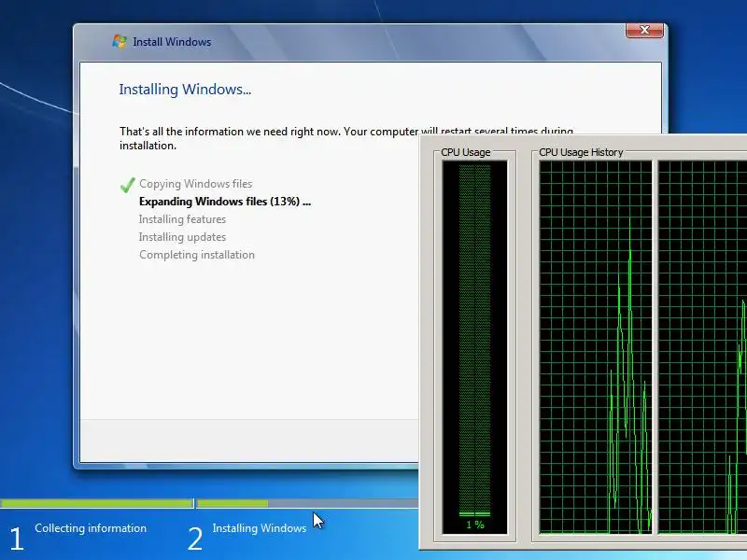Viewport: 747px width, 560px height.
Task: Click the Collecting information stage label
Action: pyautogui.click(x=91, y=528)
